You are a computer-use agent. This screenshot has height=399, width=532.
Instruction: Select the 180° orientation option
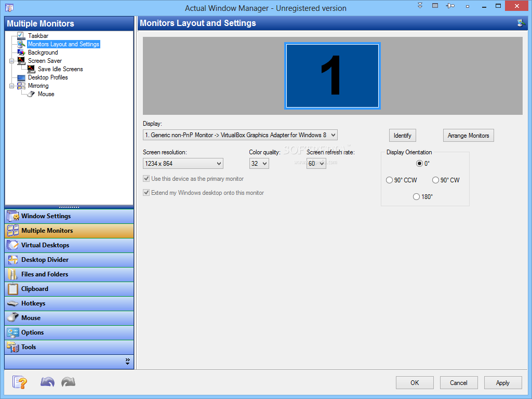[416, 197]
